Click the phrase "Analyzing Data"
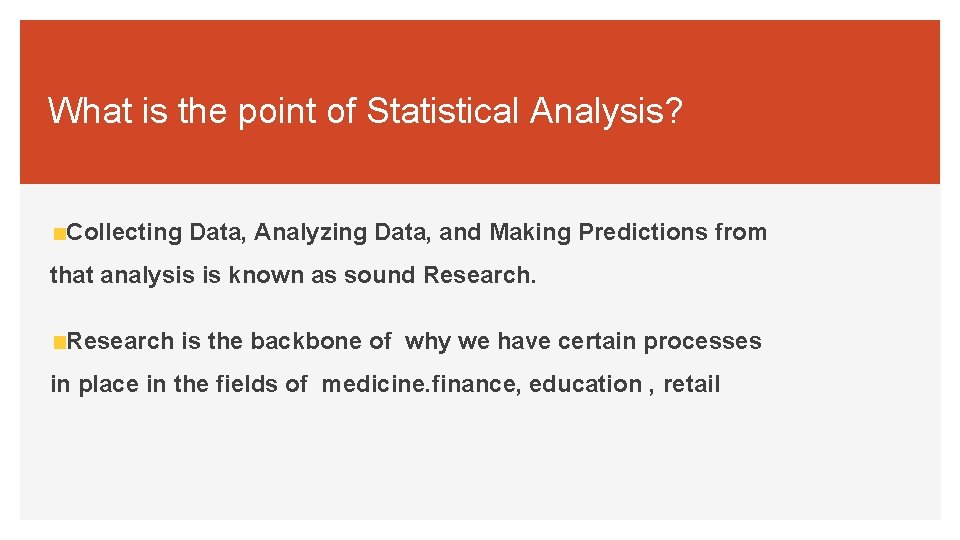This screenshot has width=960, height=540. [340, 233]
